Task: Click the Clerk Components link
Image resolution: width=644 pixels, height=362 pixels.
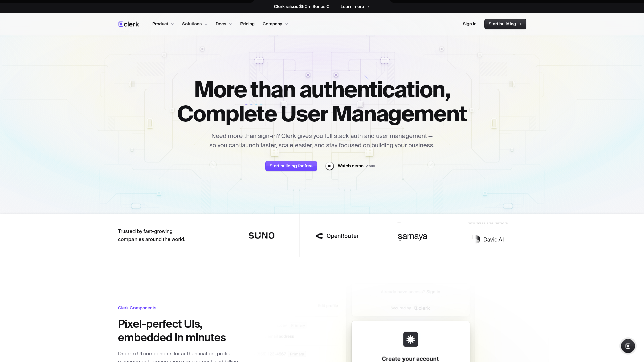Action: click(137, 308)
